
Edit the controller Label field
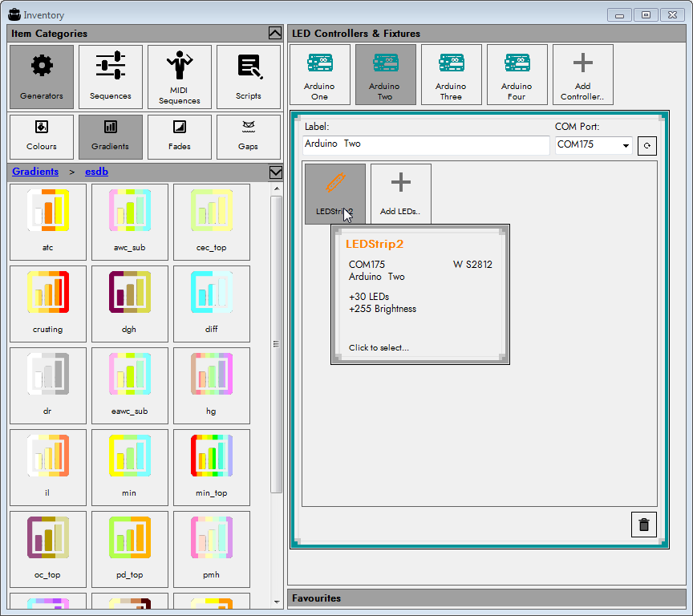(426, 145)
